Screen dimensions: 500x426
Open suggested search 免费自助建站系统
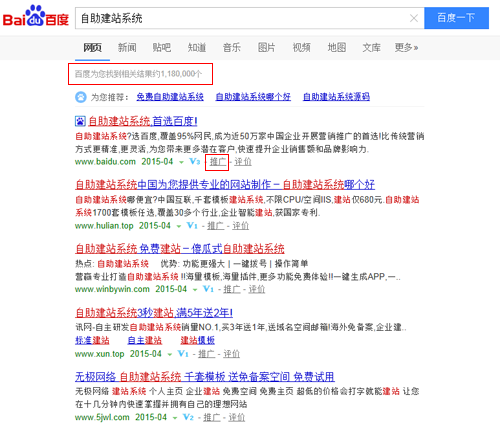[x=170, y=97]
